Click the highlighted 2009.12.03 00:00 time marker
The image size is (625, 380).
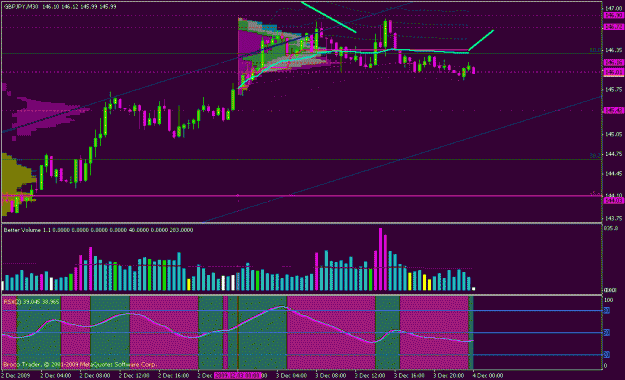tap(238, 376)
